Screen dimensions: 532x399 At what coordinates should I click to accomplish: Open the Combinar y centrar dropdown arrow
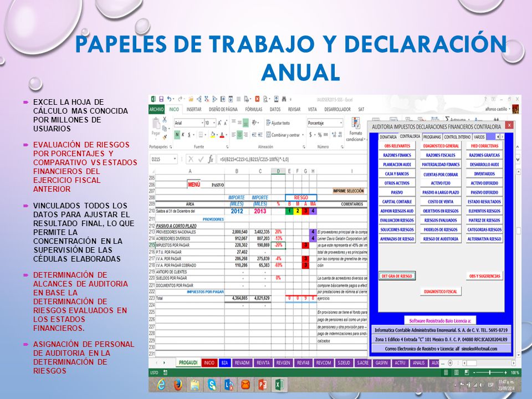tap(303, 135)
